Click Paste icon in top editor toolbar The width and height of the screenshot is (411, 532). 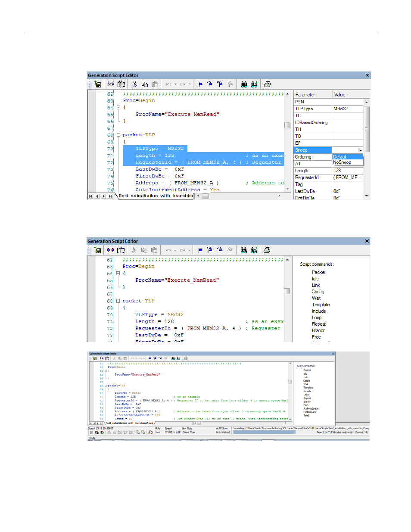pyautogui.click(x=155, y=84)
